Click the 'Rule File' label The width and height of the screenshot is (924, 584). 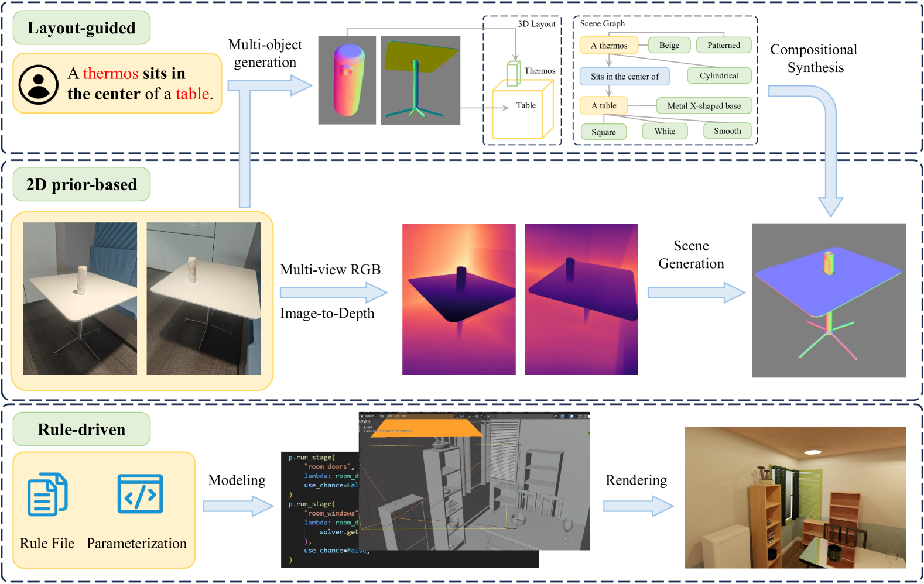(x=47, y=544)
